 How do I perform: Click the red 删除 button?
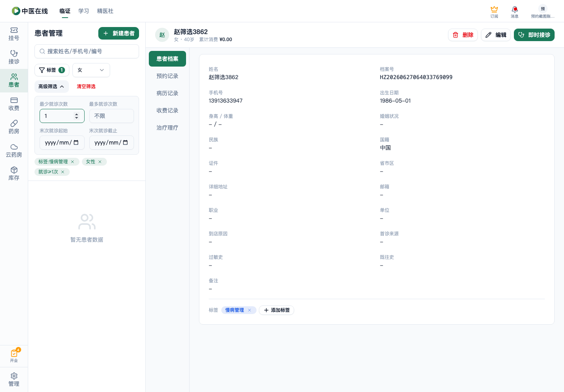(x=463, y=35)
